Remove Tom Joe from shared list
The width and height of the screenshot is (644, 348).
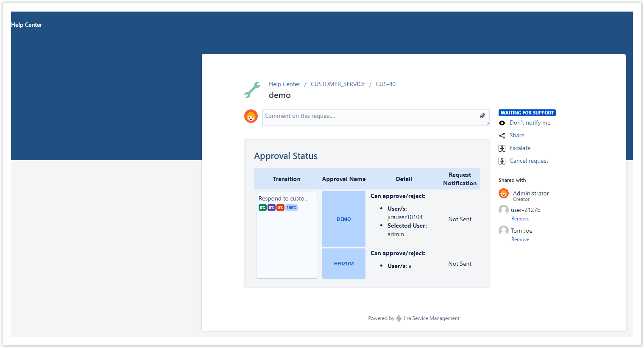click(520, 240)
